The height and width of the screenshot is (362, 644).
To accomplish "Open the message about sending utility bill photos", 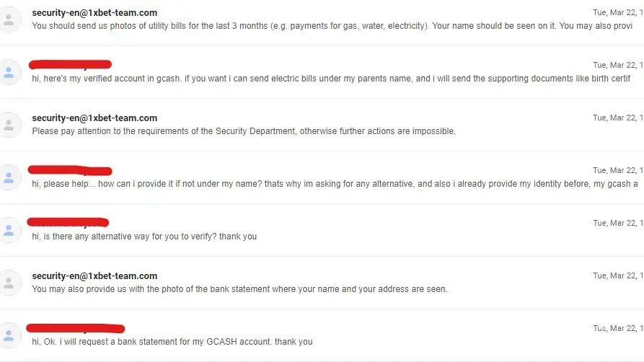I will (x=332, y=26).
